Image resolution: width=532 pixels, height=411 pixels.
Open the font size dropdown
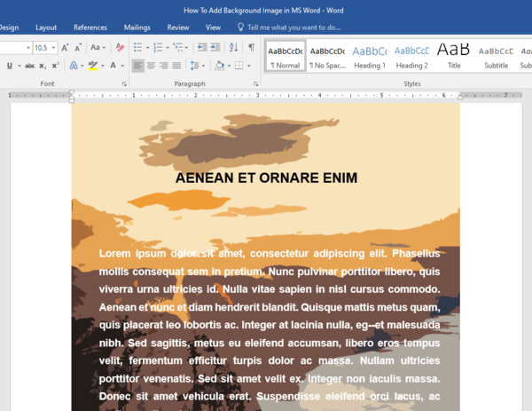[x=53, y=48]
